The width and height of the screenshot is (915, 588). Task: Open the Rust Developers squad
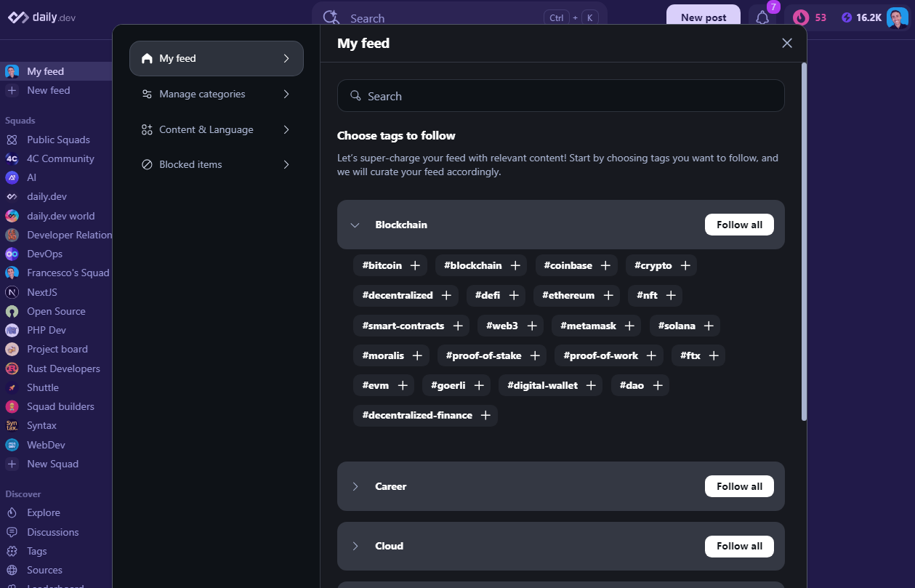(56, 368)
